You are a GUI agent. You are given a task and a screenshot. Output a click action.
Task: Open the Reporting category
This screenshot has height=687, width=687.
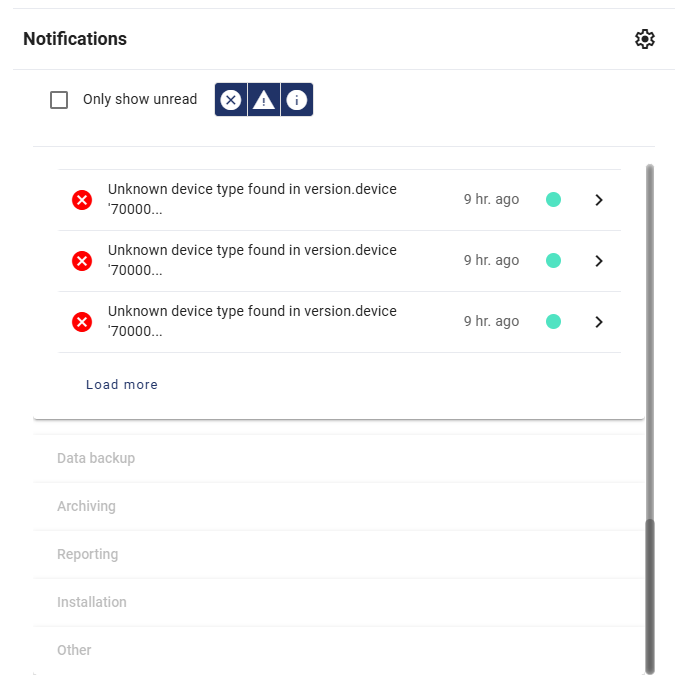tap(87, 554)
